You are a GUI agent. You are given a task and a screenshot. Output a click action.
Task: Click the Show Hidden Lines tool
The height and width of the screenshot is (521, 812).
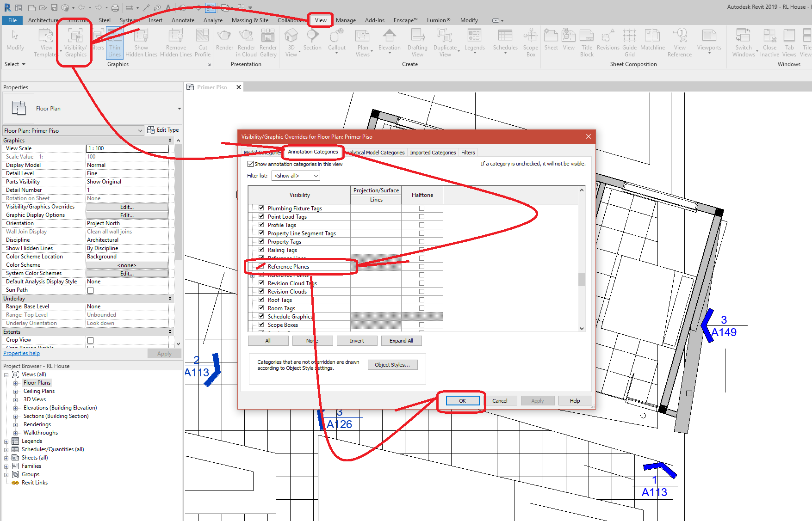[x=141, y=43]
